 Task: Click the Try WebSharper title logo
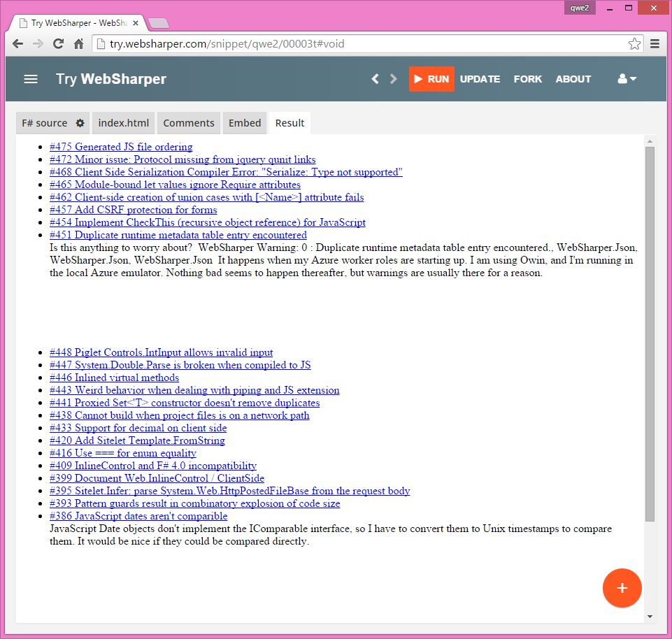(111, 79)
